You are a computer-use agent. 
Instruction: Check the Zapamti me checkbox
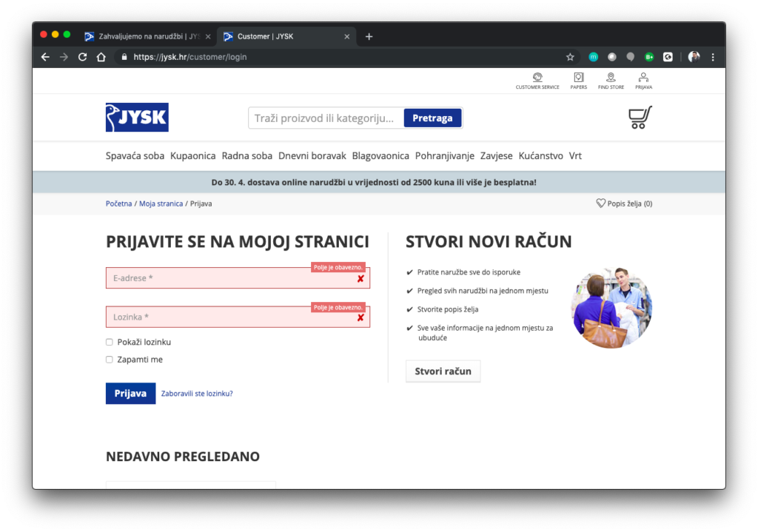coord(110,360)
